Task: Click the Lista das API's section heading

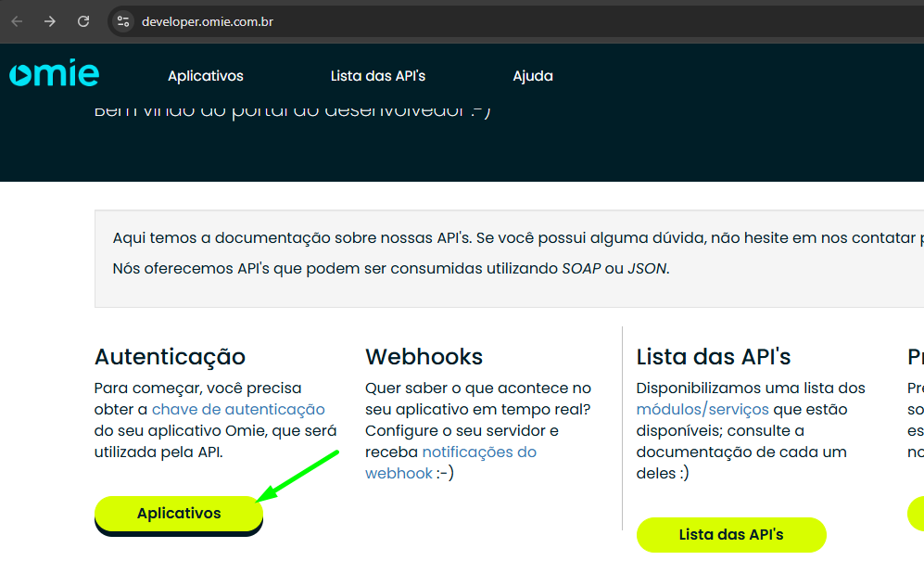Action: point(713,357)
